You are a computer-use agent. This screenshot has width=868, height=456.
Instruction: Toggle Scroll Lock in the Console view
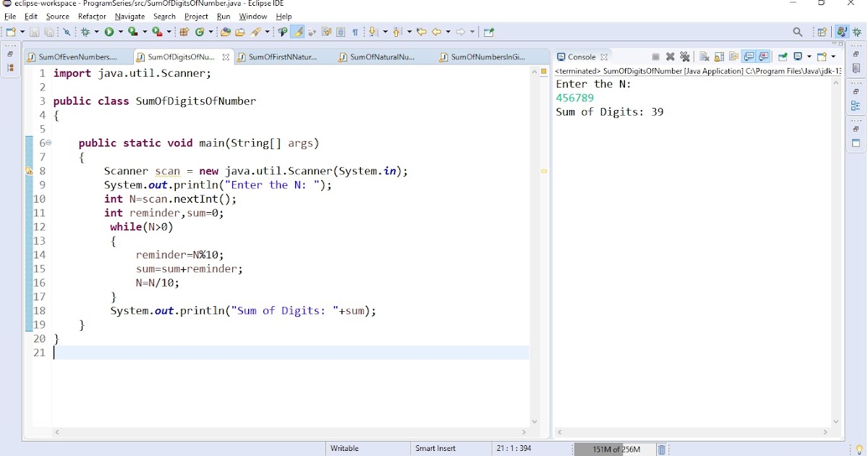pyautogui.click(x=718, y=56)
